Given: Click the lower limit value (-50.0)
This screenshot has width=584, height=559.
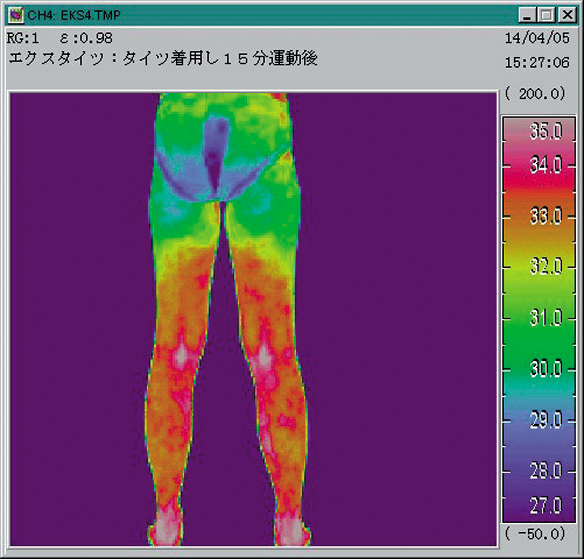Looking at the screenshot, I should [x=536, y=534].
